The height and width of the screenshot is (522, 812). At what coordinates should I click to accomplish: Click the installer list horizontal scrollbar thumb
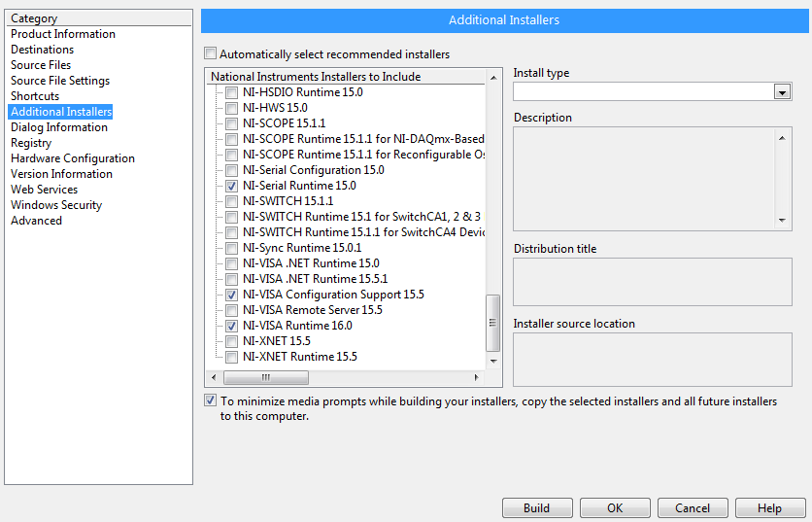point(266,377)
